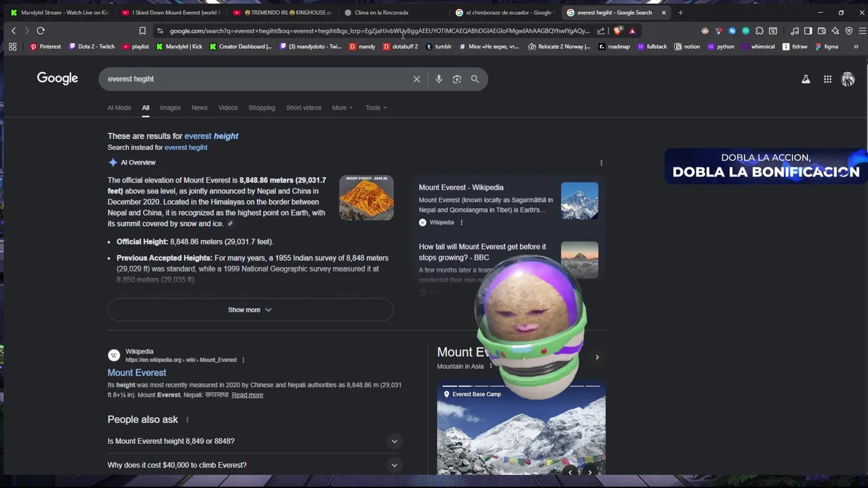Switch to AI Mode tab

pyautogui.click(x=119, y=108)
